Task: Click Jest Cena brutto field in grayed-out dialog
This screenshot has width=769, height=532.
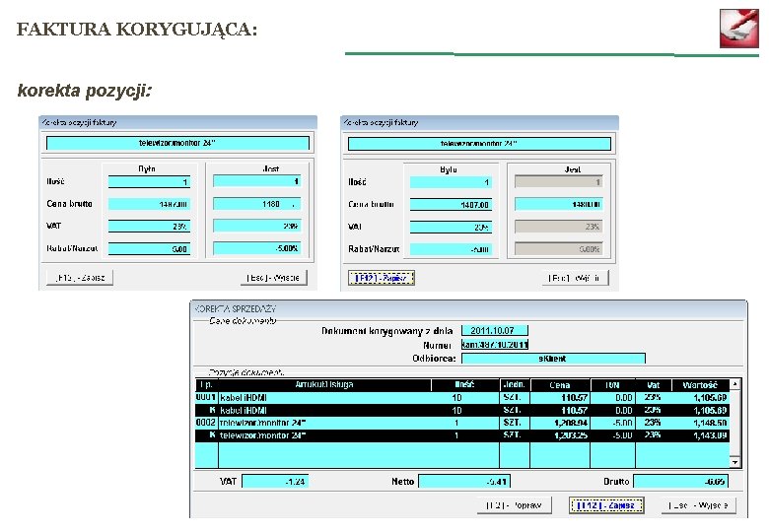Action: 559,204
